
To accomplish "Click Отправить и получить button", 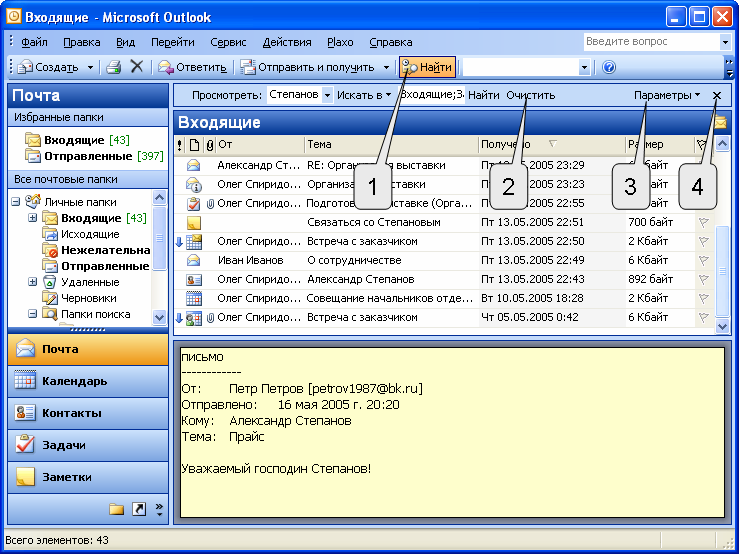I will click(307, 67).
